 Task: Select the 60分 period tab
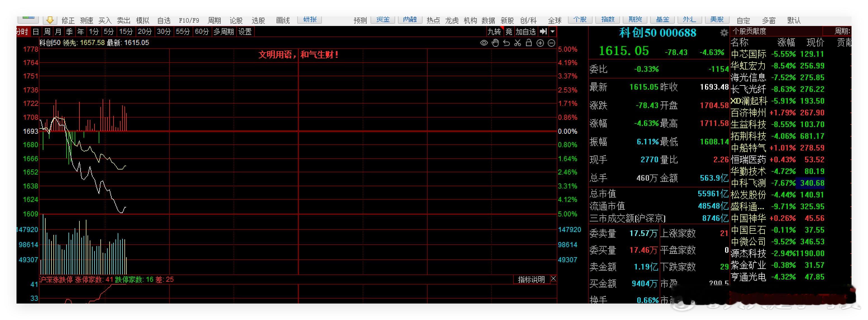202,32
